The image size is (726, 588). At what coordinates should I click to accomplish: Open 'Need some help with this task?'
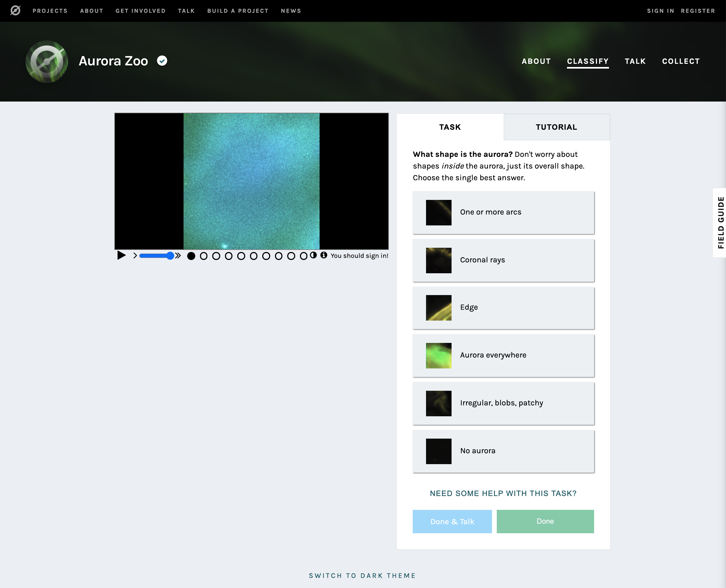503,493
